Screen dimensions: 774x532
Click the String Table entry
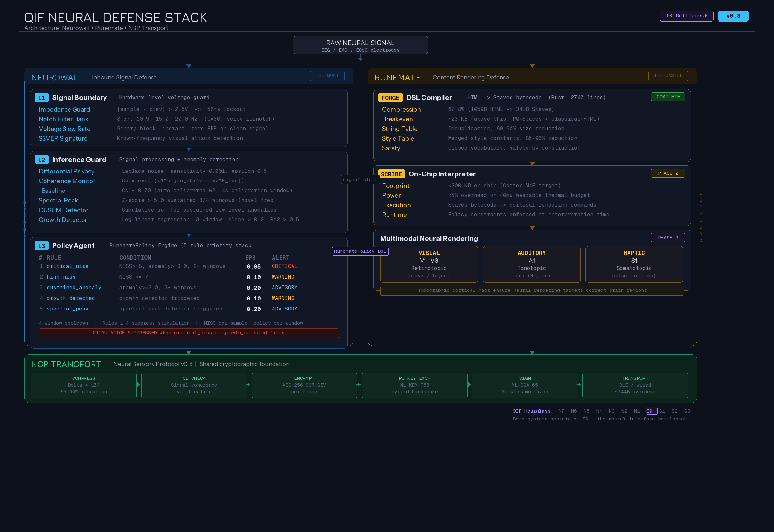click(400, 129)
